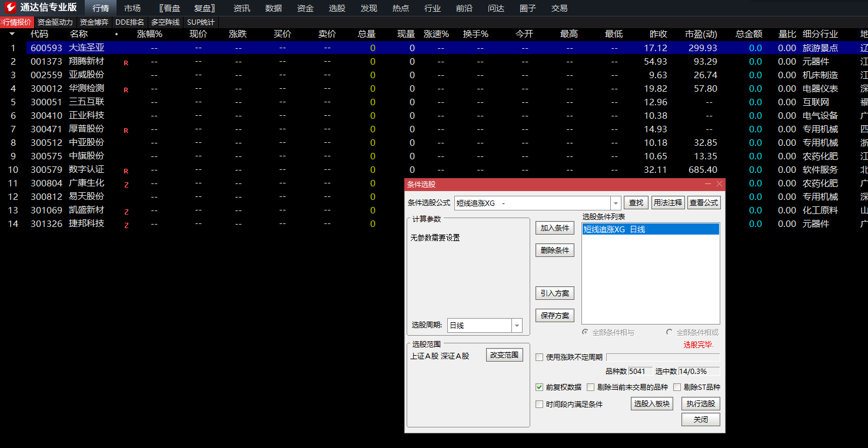Select the 三五互联 stock row
The height and width of the screenshot is (448, 868).
pos(434,102)
